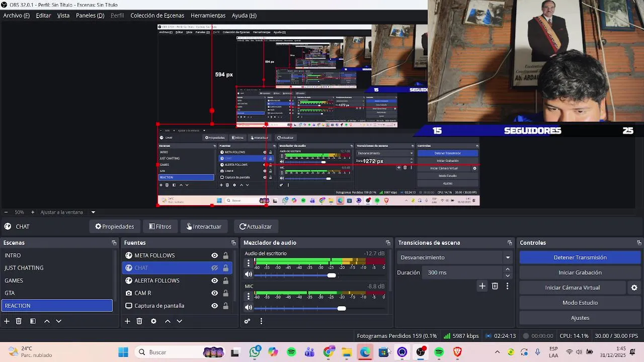The height and width of the screenshot is (362, 644).
Task: Switch to Modo Estudio
Action: [580, 303]
